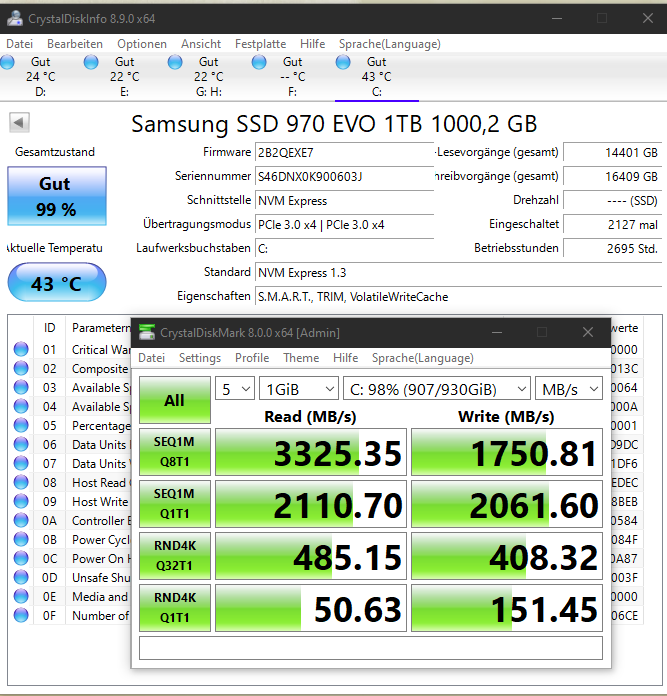Click status orb for attribute 05 Percentage
This screenshot has width=667, height=696.
tap(21, 425)
